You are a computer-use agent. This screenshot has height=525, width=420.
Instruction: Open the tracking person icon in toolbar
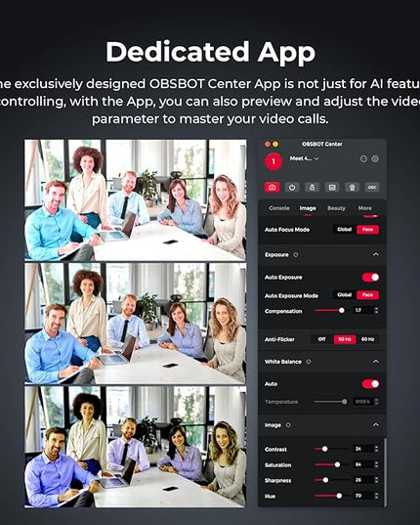pyautogui.click(x=312, y=187)
